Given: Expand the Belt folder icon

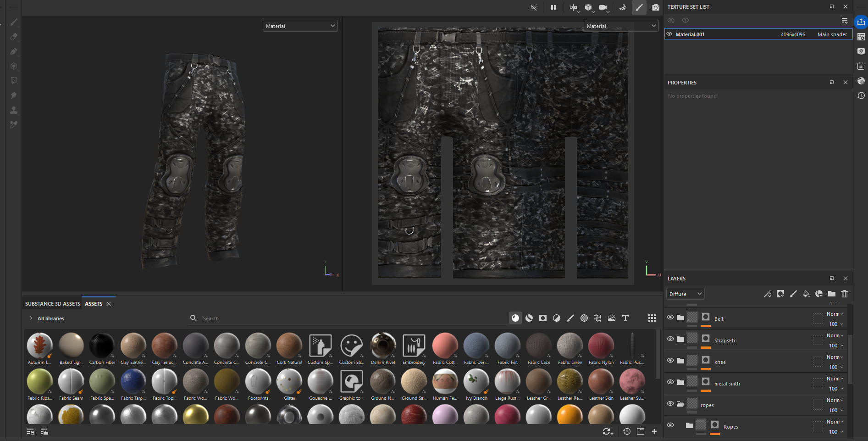Looking at the screenshot, I should point(680,318).
